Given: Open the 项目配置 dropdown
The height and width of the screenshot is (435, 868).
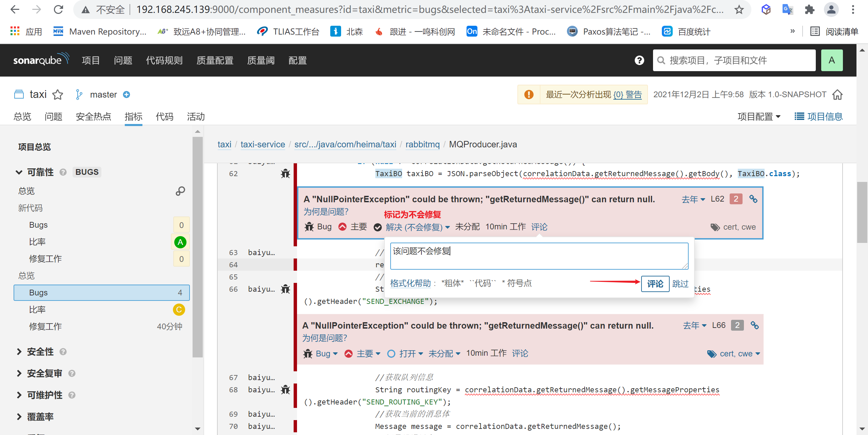Looking at the screenshot, I should tap(759, 117).
